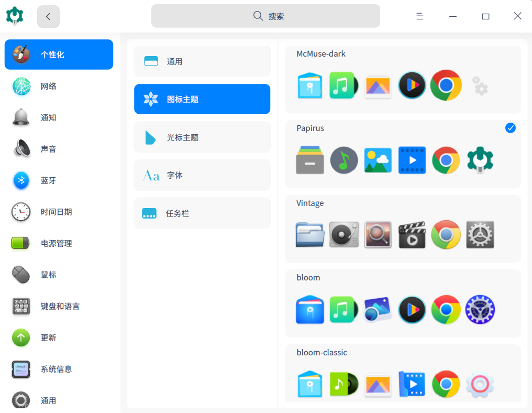Click McMuse-dark file manager icon
532x413 pixels.
310,85
